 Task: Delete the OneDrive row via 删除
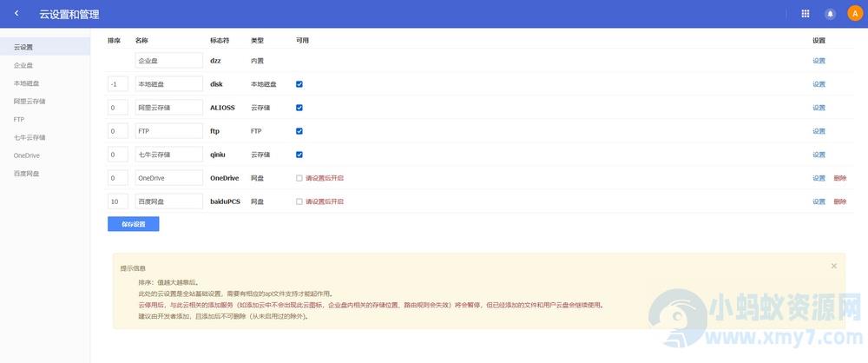pyautogui.click(x=839, y=178)
